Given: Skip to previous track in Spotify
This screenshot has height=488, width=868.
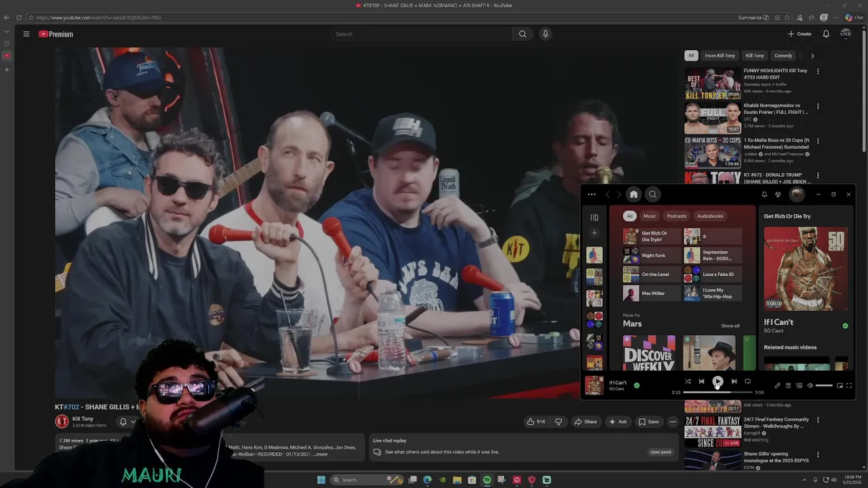Looking at the screenshot, I should click(702, 382).
